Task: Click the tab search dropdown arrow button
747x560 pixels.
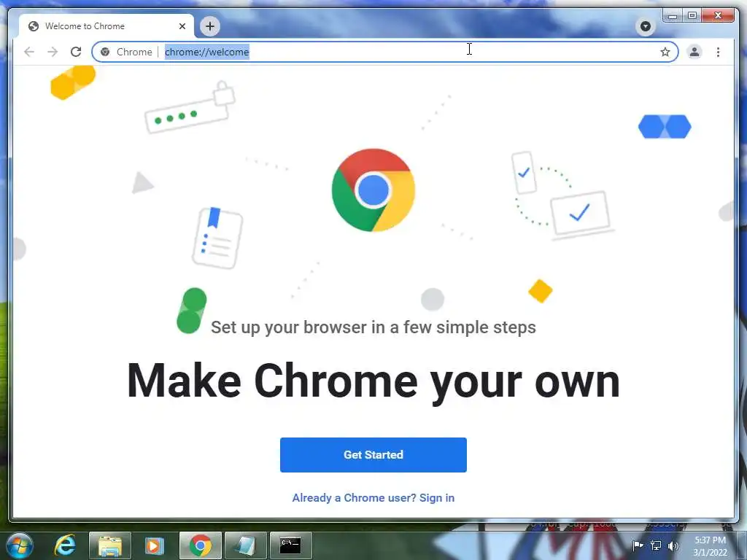Action: [645, 26]
